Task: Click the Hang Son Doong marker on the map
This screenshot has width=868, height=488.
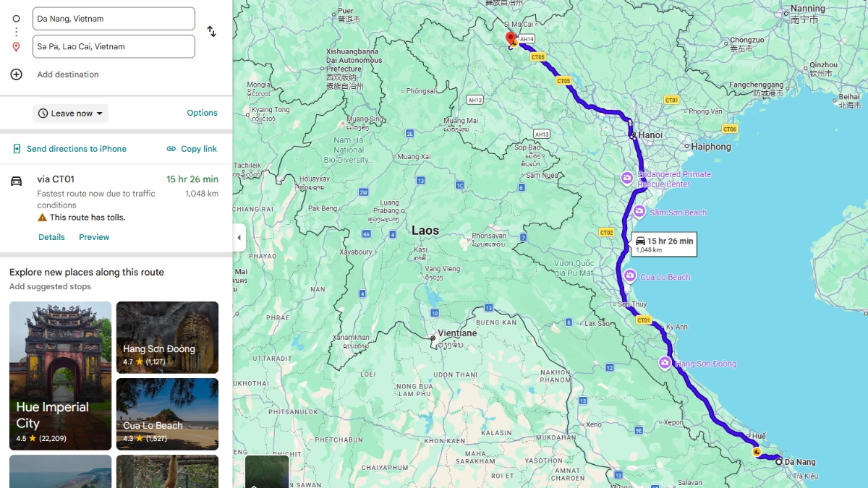Action: tap(665, 364)
